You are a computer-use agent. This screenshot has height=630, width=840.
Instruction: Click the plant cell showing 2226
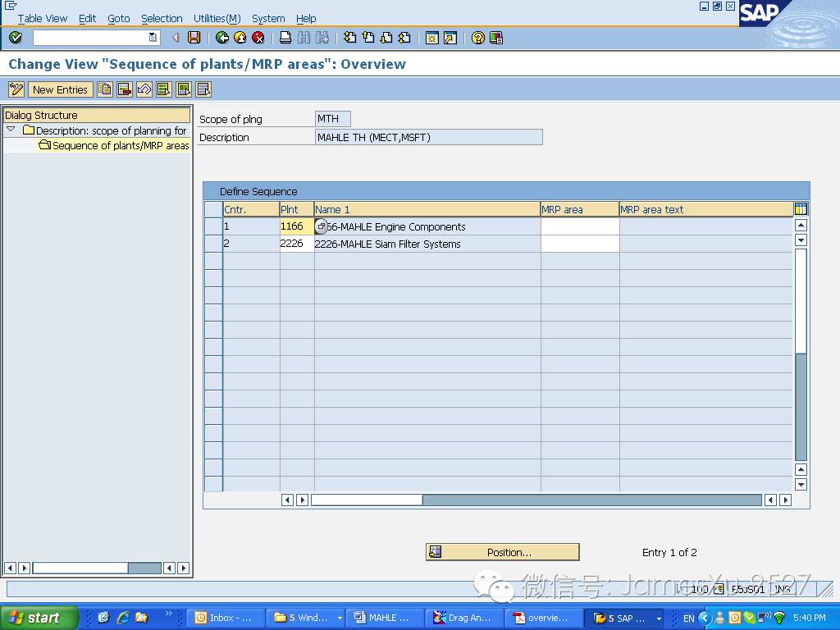click(296, 243)
